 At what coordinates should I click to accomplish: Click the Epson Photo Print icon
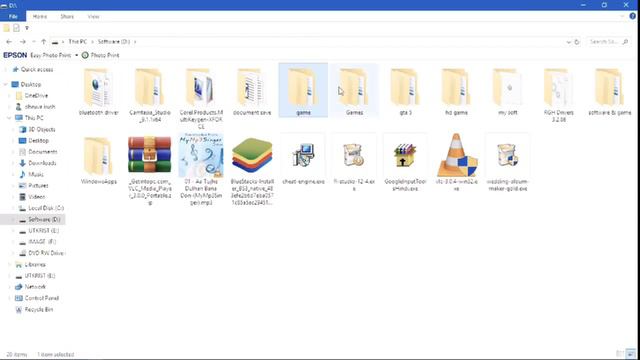pos(85,55)
